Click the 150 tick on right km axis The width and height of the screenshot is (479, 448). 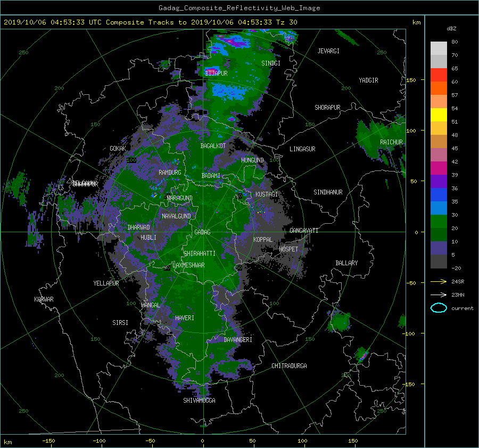coord(411,80)
